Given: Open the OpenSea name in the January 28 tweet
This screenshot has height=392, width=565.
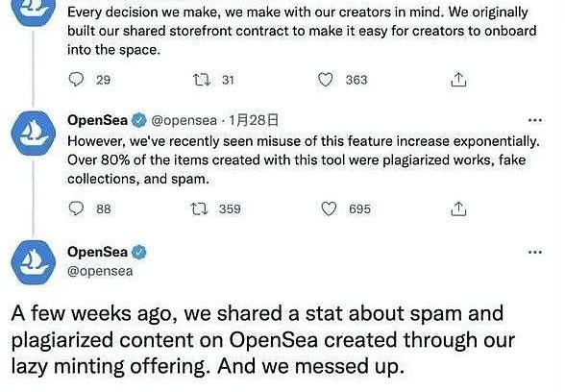Looking at the screenshot, I should coord(97,120).
